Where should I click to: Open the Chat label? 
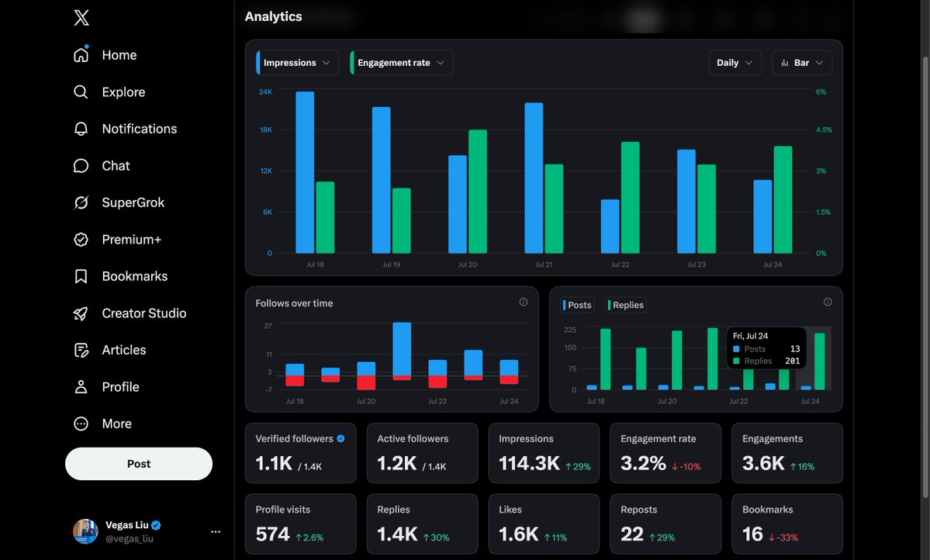[x=116, y=165]
